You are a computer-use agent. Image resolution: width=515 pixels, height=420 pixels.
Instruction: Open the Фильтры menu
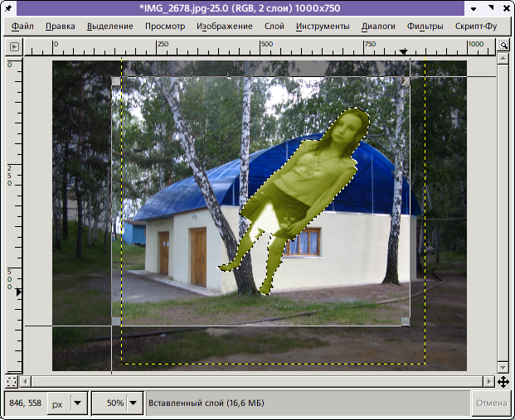point(425,27)
